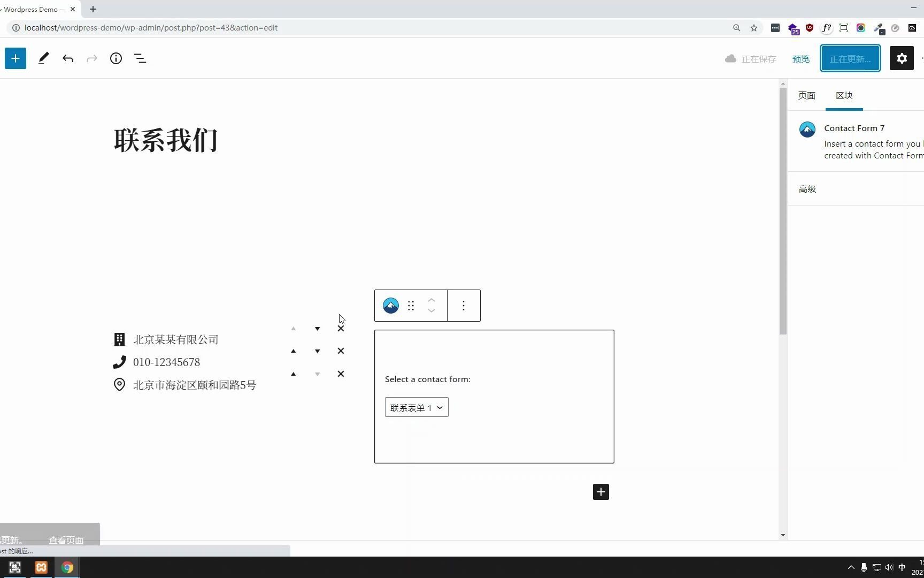924x578 pixels.
Task: Click the 北京某某有限公司 text
Action: [176, 339]
